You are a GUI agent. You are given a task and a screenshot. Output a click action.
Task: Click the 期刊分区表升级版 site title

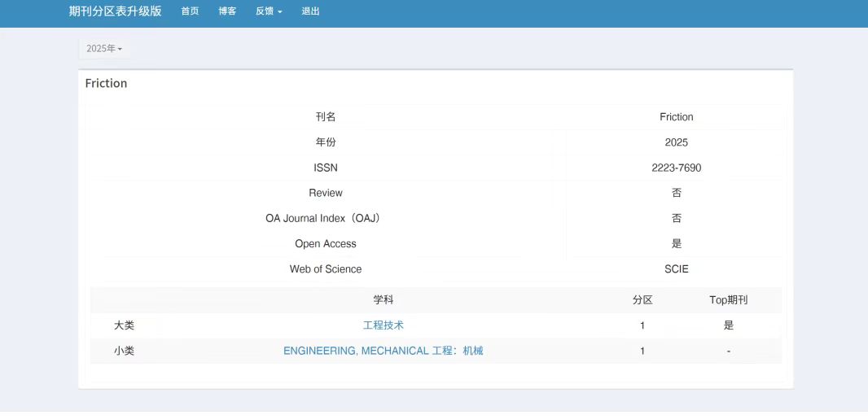116,11
